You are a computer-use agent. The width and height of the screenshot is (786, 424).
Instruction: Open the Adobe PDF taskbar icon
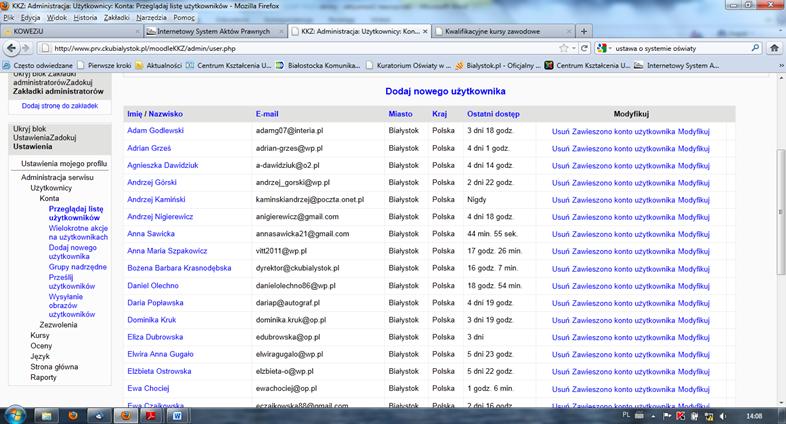[151, 415]
